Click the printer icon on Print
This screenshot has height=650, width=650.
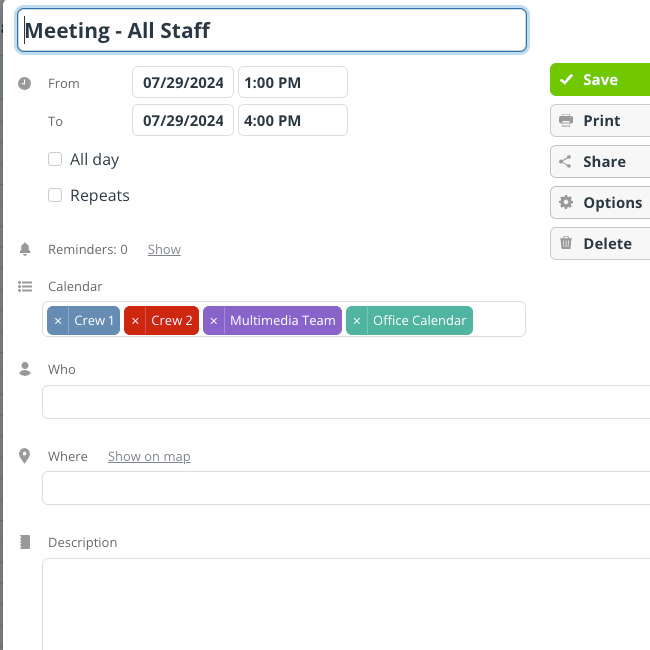(x=566, y=121)
